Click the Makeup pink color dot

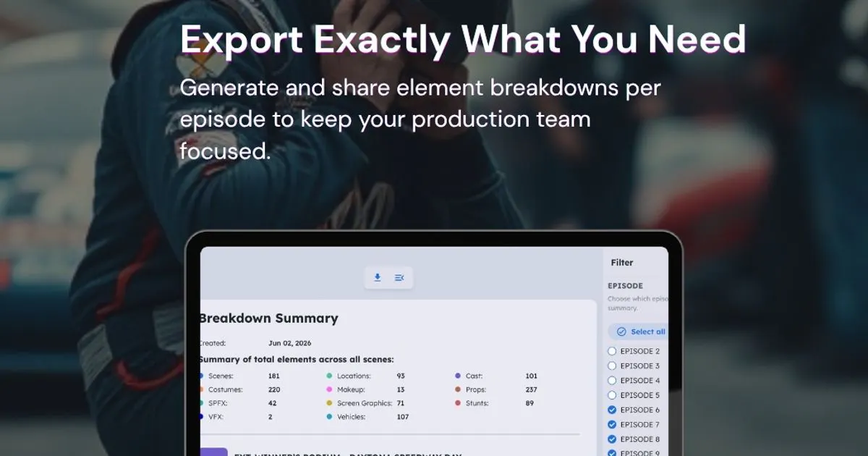(329, 390)
